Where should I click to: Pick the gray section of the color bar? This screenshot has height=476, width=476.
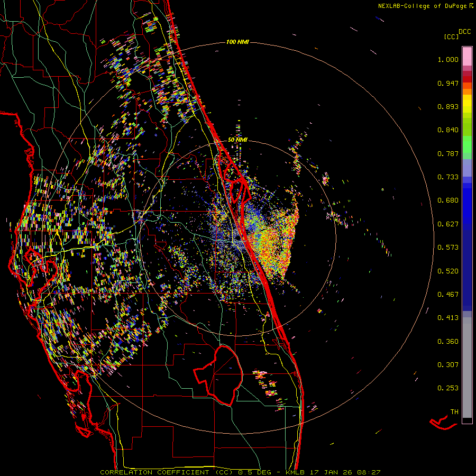tap(467, 365)
